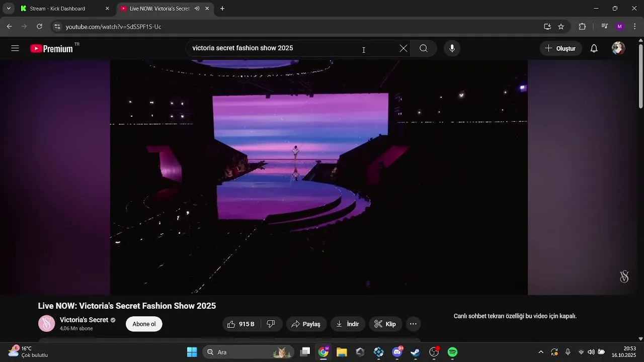Open Victoria's Secret channel name link
Image resolution: width=644 pixels, height=362 pixels.
tap(84, 320)
